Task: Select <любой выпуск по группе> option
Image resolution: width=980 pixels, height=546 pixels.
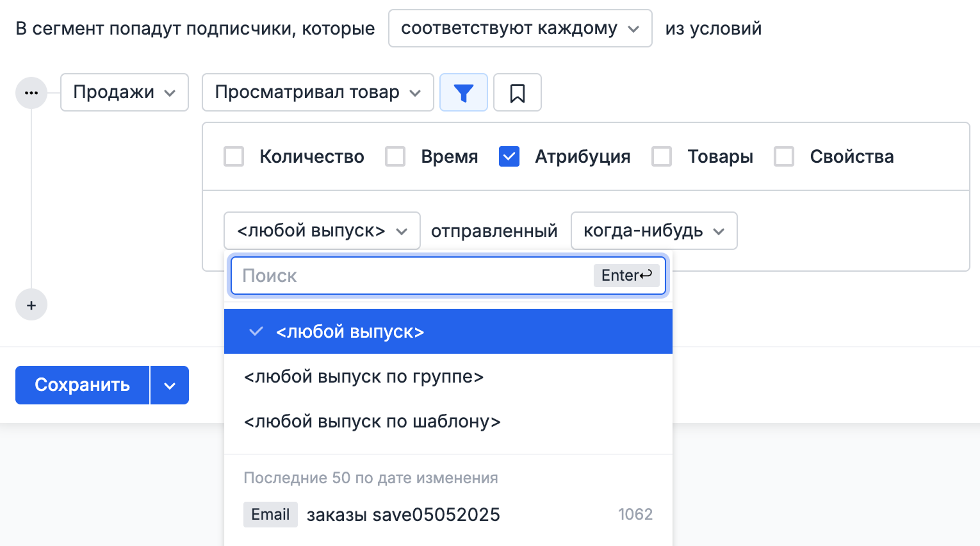Action: tap(364, 377)
